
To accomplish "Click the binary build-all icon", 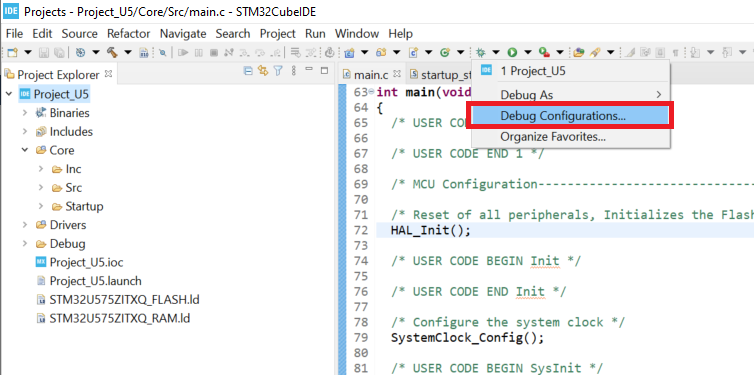I will [x=144, y=53].
